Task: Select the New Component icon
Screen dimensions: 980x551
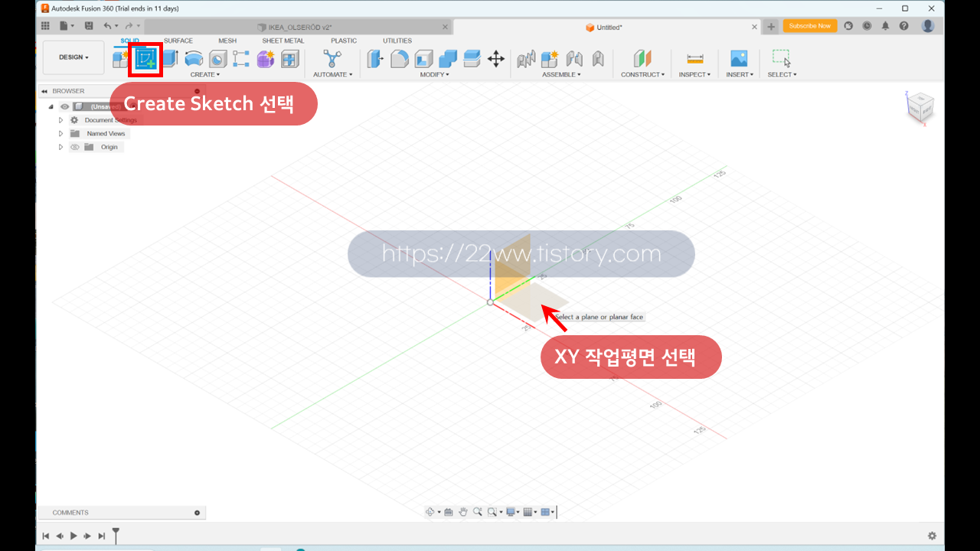Action: [121, 59]
